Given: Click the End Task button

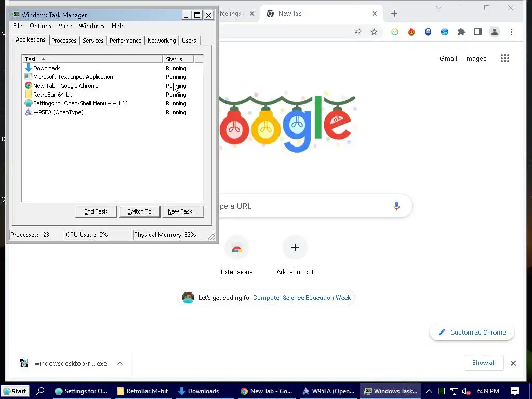Looking at the screenshot, I should pyautogui.click(x=96, y=211).
